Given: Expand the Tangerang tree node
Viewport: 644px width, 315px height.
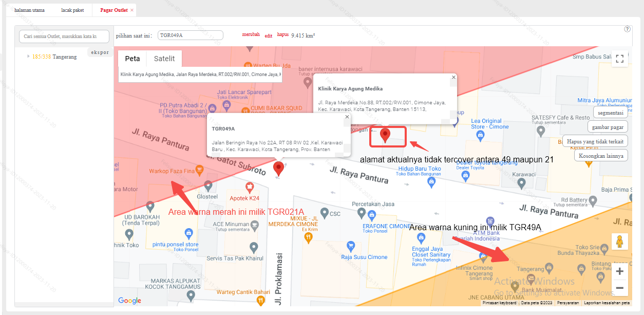Looking at the screenshot, I should coord(29,57).
